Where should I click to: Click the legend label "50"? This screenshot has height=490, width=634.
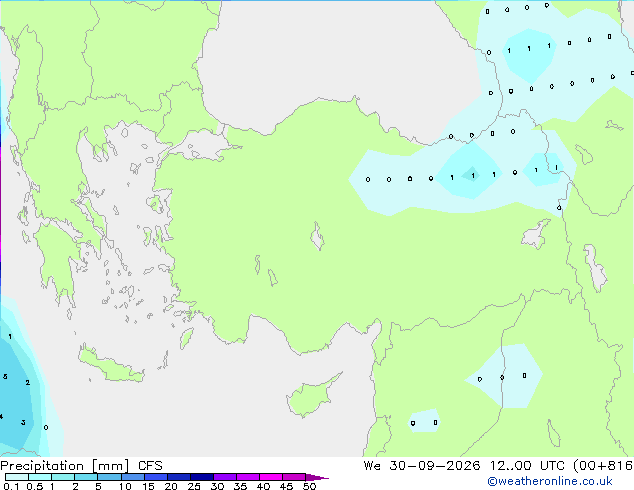click(x=310, y=486)
